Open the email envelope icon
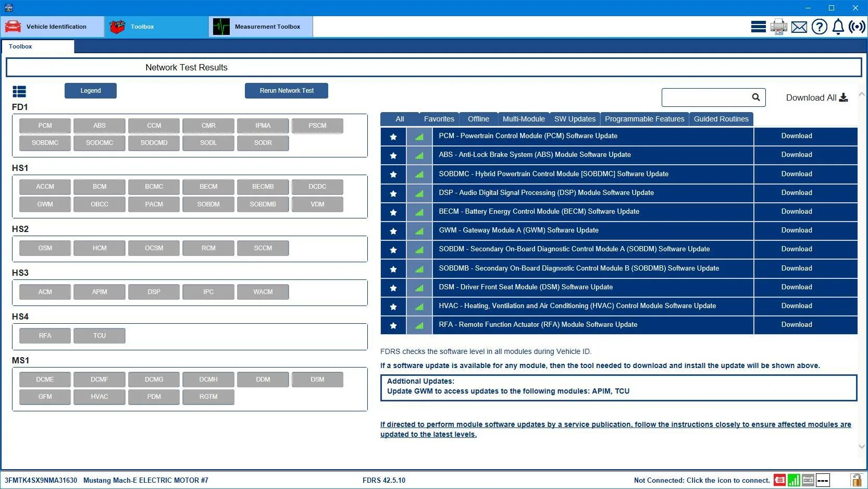This screenshot has height=489, width=868. (799, 27)
